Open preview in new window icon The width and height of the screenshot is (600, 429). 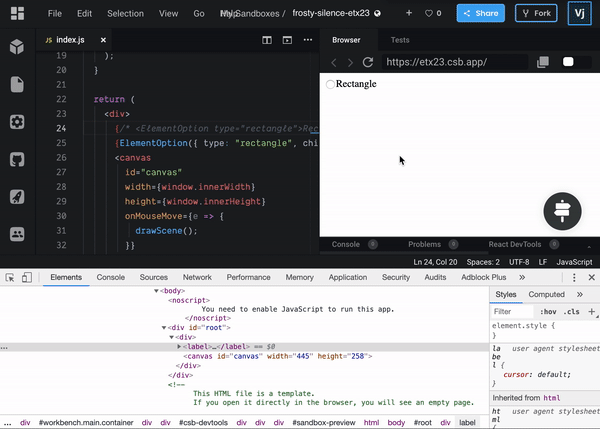tap(543, 62)
